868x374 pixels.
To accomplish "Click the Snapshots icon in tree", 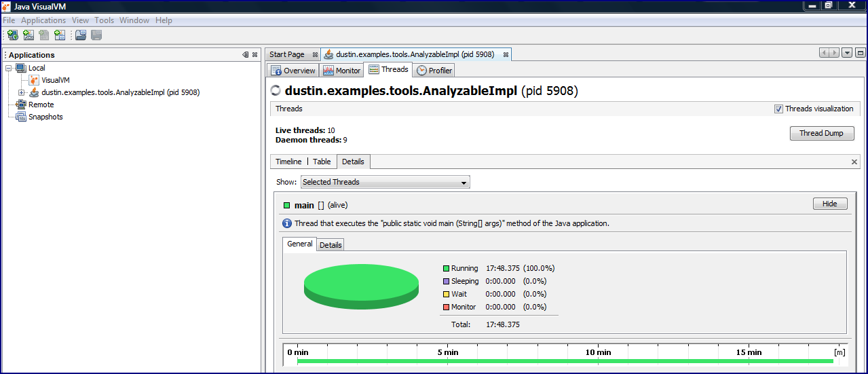I will click(x=20, y=117).
